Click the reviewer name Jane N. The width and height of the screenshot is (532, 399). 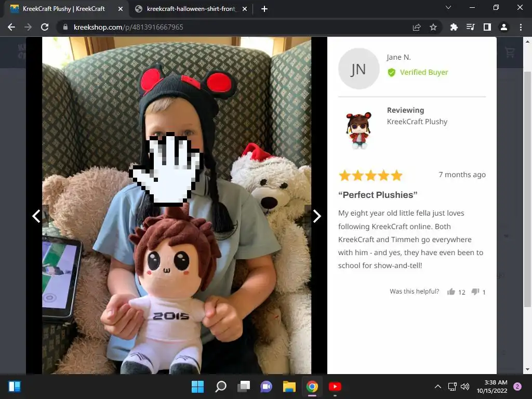[x=398, y=57]
